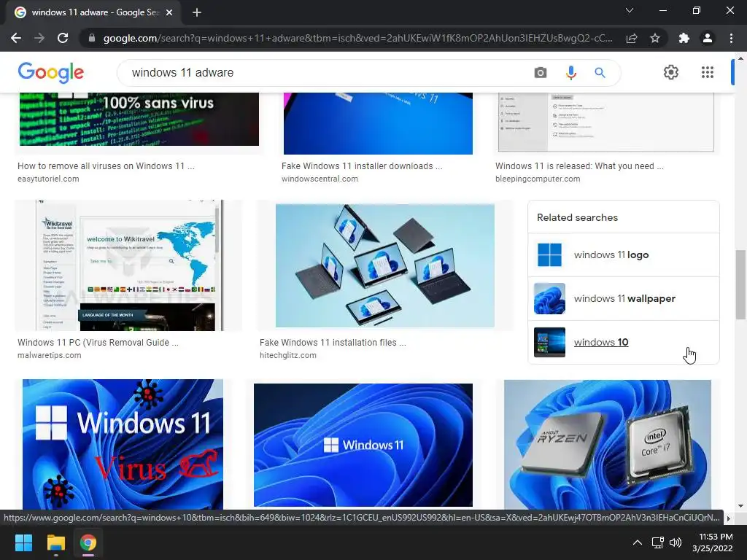Image resolution: width=747 pixels, height=560 pixels.
Task: Open Chrome profile avatar
Action: [708, 38]
